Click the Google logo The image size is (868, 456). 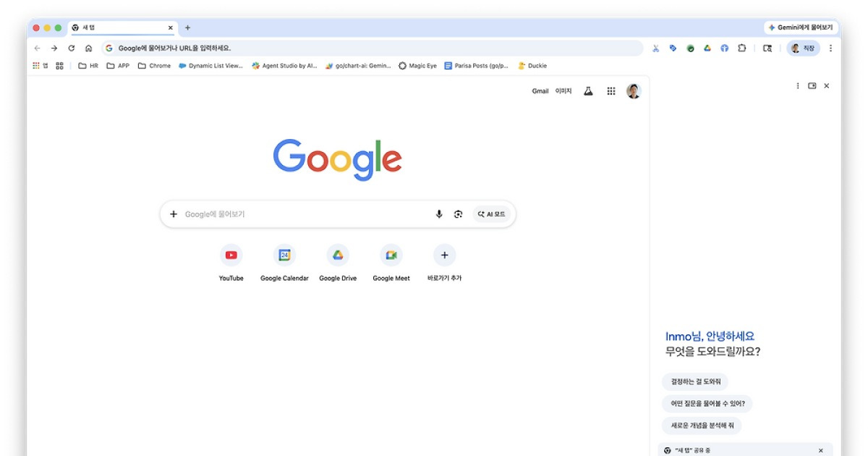337,159
